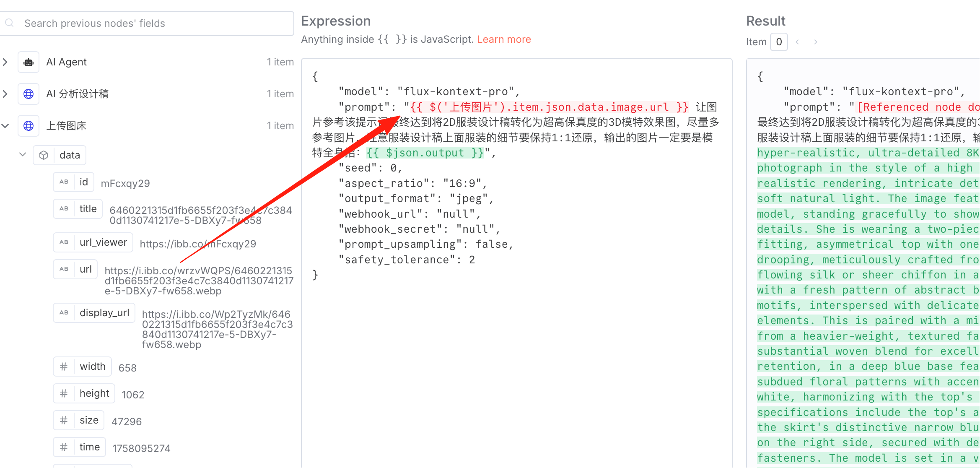
Task: Expand the AI 分析设计稿 node
Action: tap(5, 94)
